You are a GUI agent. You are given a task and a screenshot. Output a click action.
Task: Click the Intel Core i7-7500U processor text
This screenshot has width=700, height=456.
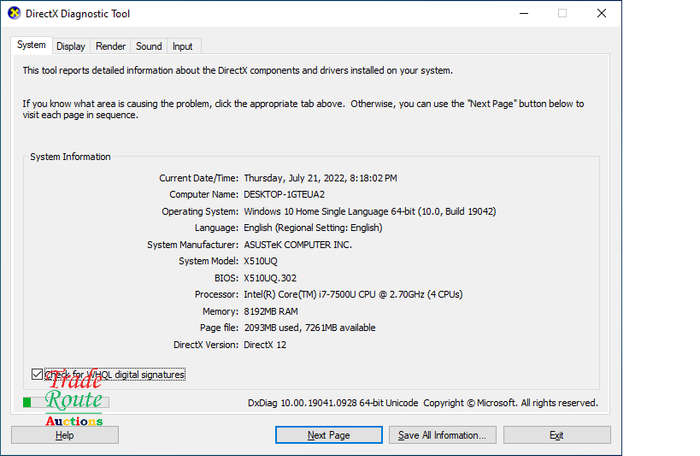[353, 294]
